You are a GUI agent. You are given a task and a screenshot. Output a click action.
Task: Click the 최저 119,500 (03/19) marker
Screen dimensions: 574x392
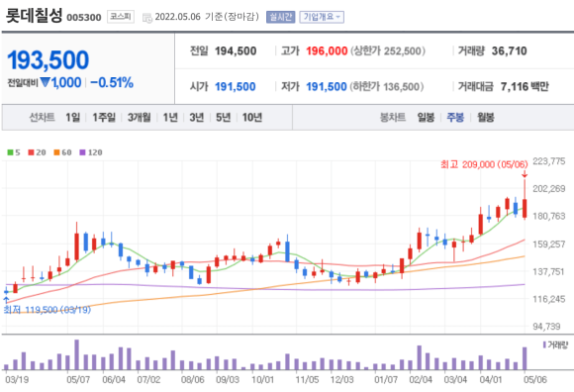(48, 310)
